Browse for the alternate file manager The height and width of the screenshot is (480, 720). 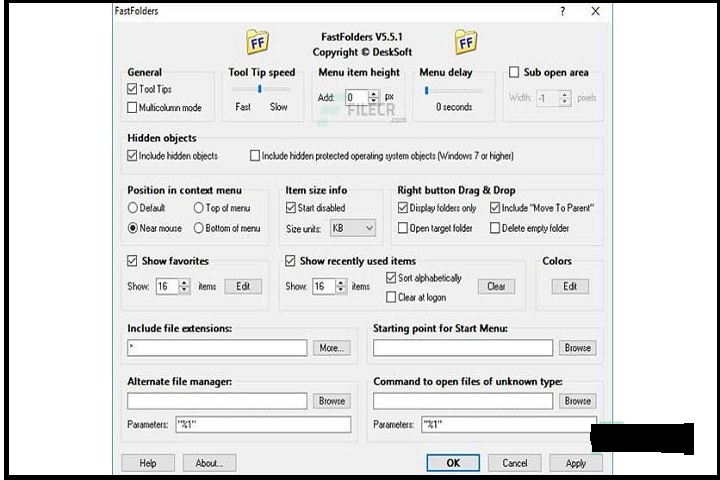point(331,401)
